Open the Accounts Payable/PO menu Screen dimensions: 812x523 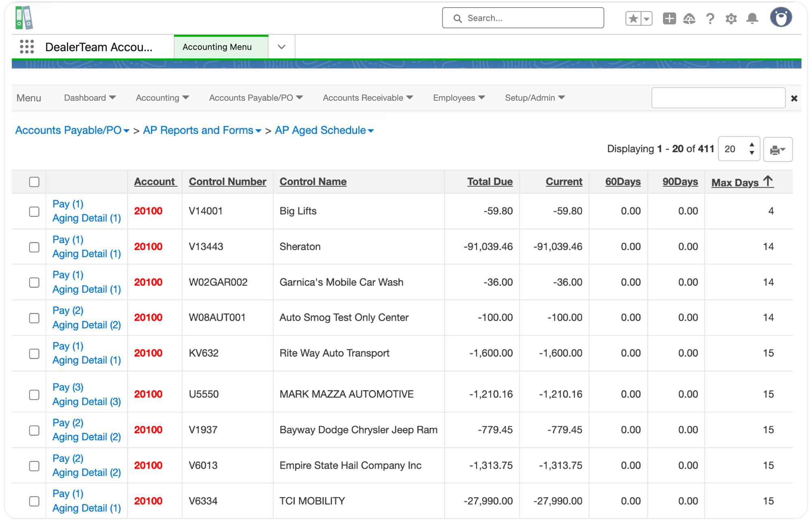[256, 98]
